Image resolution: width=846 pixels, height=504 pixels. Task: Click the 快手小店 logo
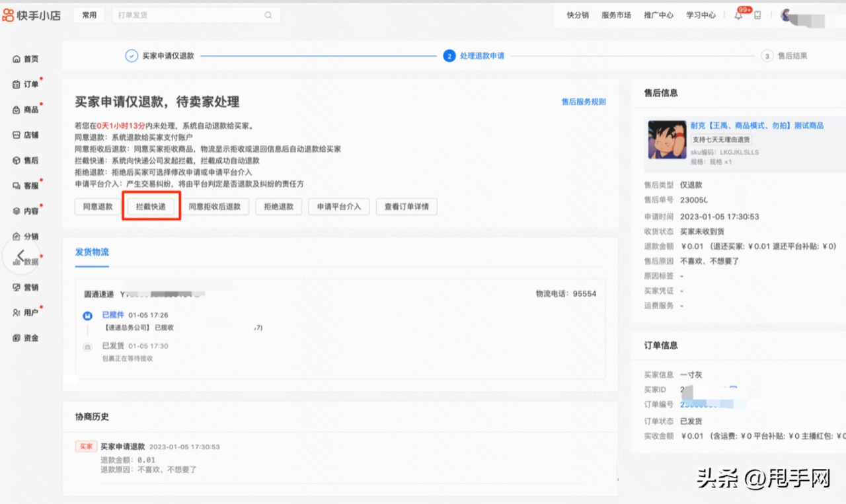(x=32, y=15)
